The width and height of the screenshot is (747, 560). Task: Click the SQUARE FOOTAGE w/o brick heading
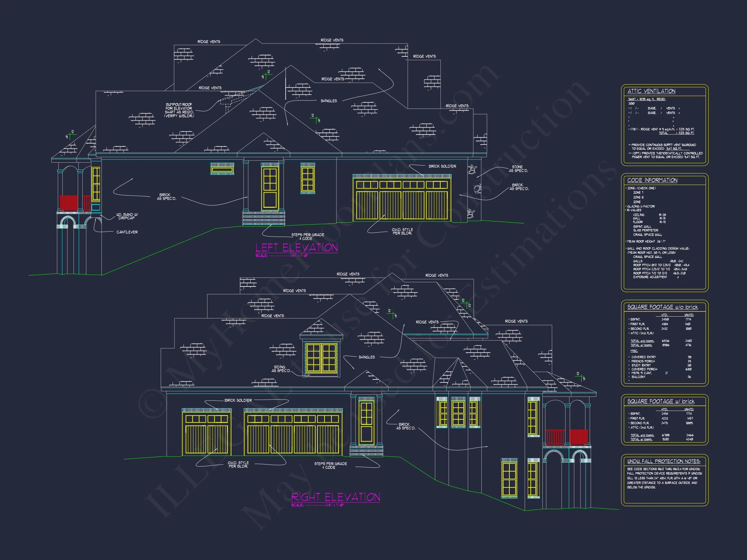click(662, 307)
